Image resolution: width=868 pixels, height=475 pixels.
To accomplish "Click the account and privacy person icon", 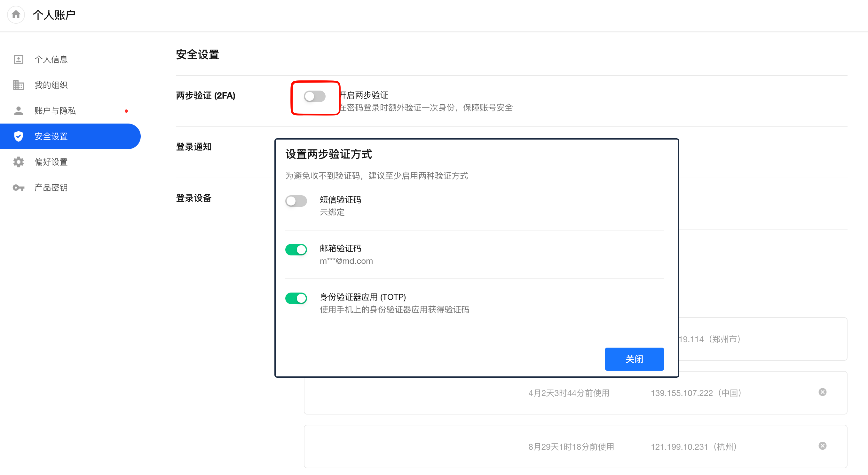I will [x=18, y=110].
